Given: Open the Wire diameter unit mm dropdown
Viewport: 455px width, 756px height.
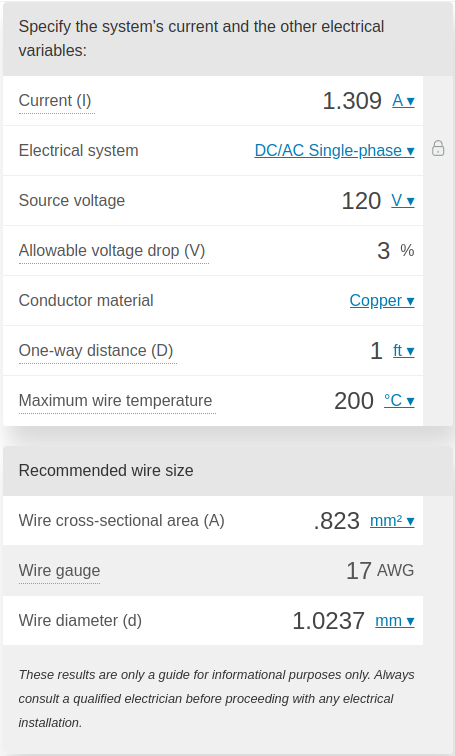Looking at the screenshot, I should pos(395,621).
